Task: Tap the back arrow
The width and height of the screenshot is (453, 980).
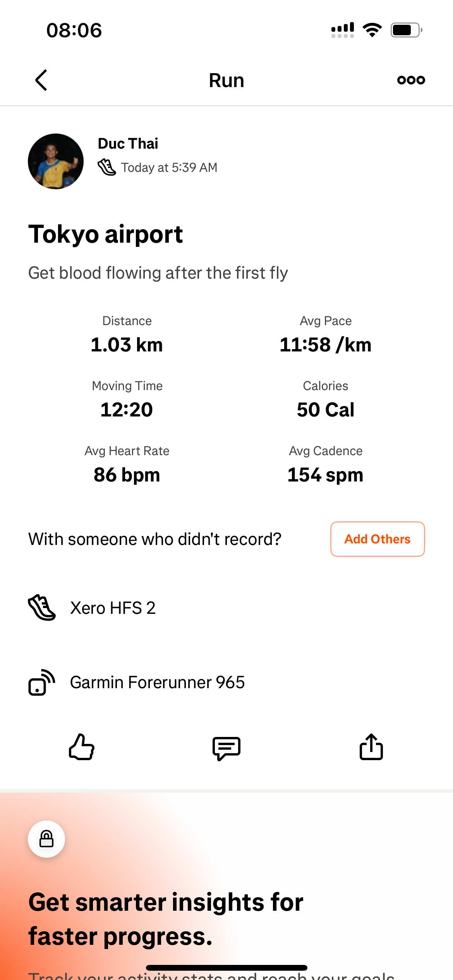Action: pos(41,80)
